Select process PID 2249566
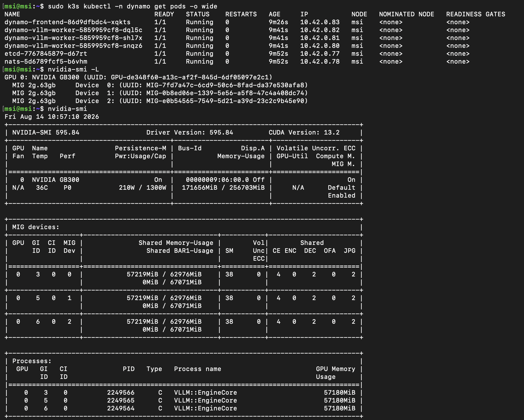Image resolution: width=524 pixels, height=420 pixels. pyautogui.click(x=121, y=392)
